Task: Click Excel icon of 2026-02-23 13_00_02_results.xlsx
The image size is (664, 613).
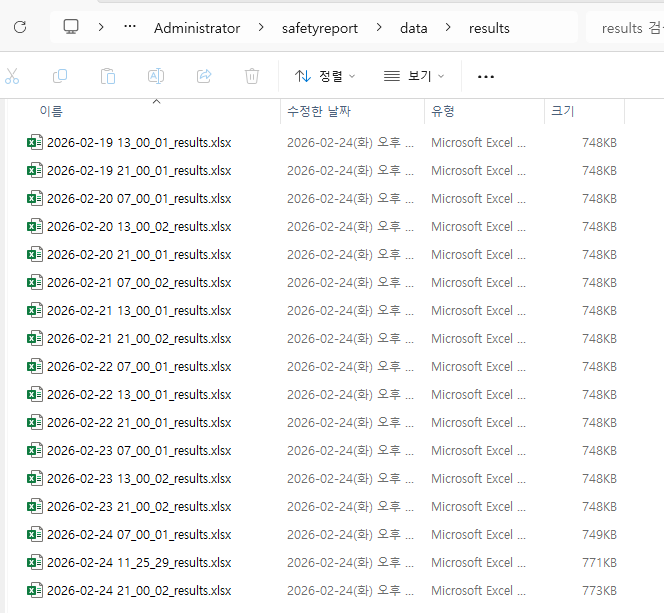Action: tap(35, 478)
